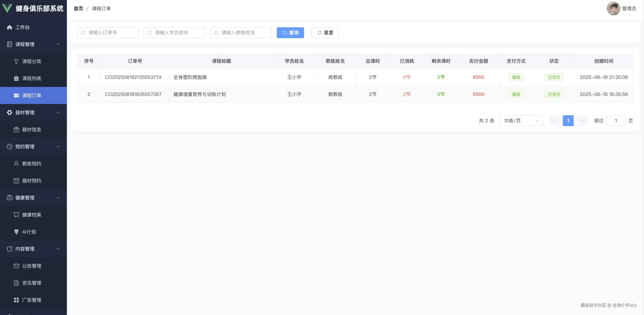Click the gear icon for 器材管理
Screen dimensions: 644x315
tap(10, 112)
